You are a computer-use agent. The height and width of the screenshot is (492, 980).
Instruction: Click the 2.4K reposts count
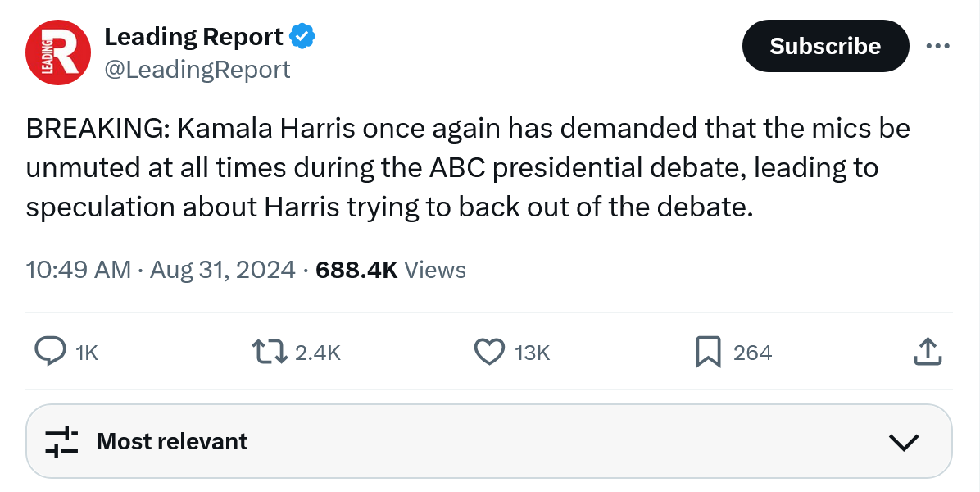tap(317, 353)
